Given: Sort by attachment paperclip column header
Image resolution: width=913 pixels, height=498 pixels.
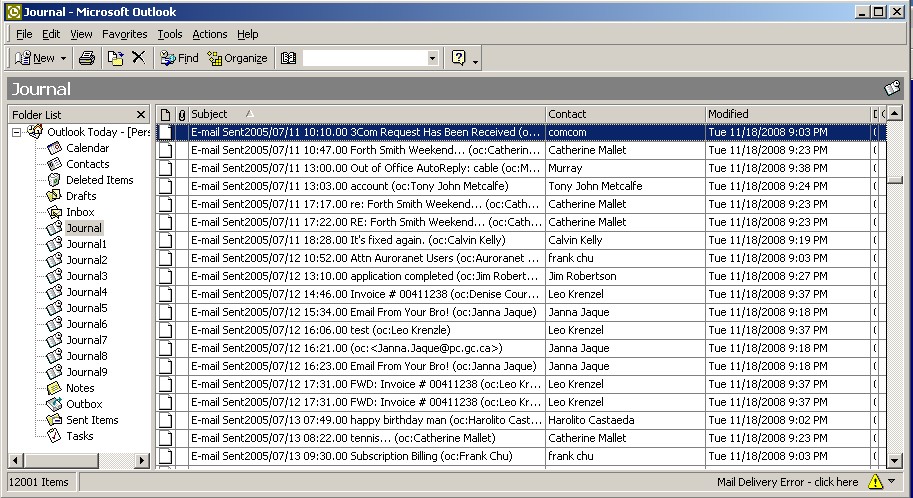Looking at the screenshot, I should [182, 114].
